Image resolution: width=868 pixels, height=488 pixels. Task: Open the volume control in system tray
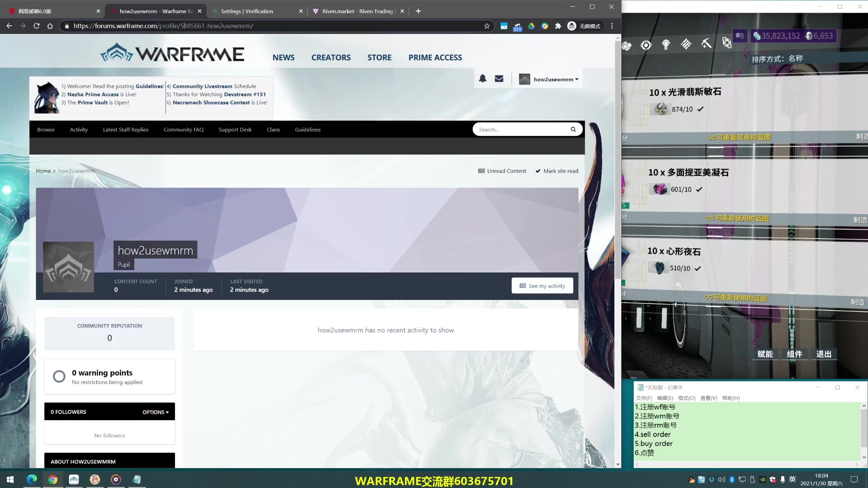(722, 479)
